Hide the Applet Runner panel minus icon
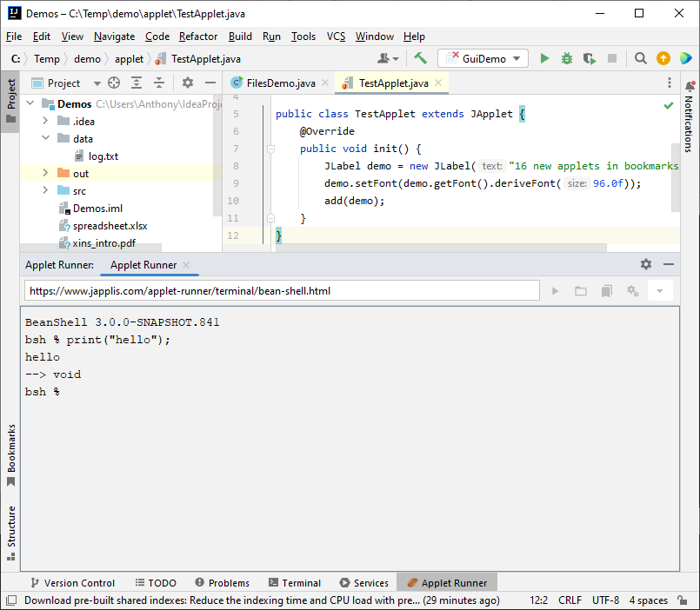This screenshot has height=610, width=700. coord(669,264)
